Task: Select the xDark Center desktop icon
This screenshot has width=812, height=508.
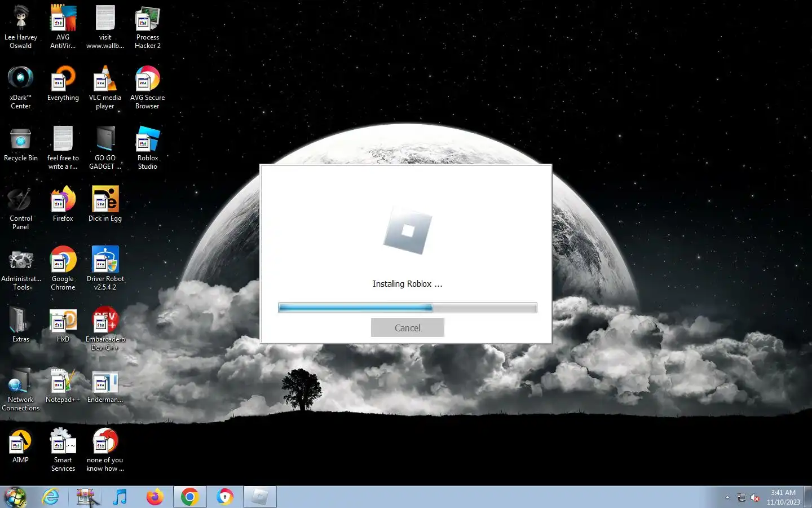Action: pos(21,87)
